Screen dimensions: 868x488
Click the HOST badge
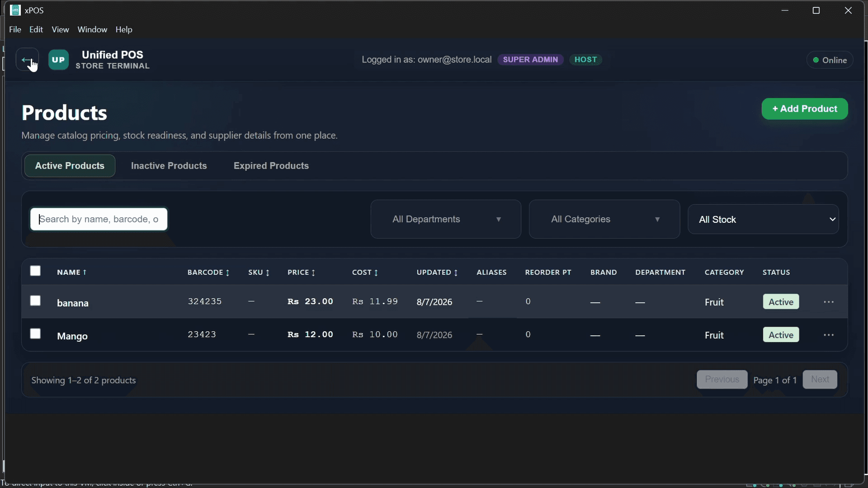585,60
